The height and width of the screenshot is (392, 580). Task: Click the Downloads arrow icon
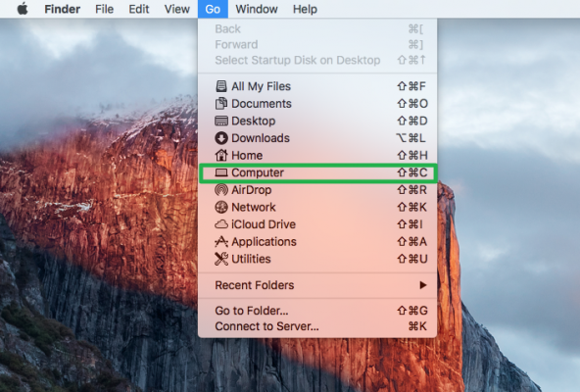(x=221, y=138)
